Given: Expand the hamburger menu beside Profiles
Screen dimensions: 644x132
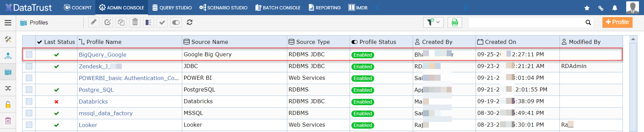Looking at the screenshot, I should (8, 22).
